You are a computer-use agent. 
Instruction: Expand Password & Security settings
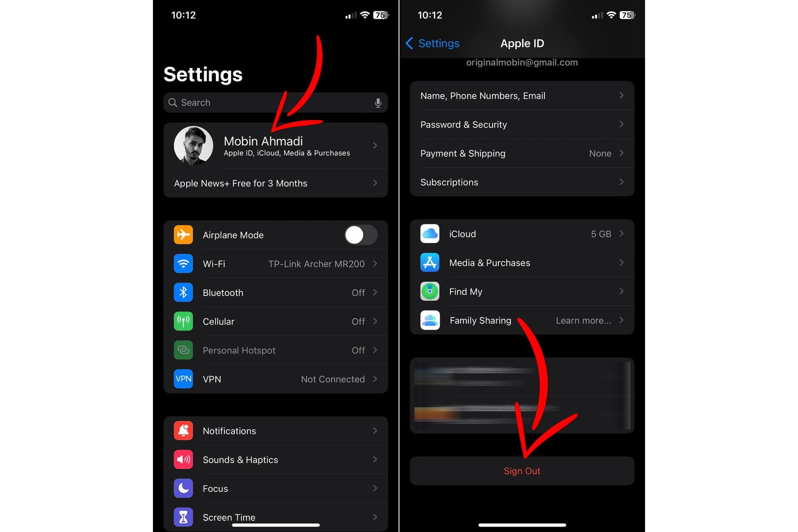(522, 124)
